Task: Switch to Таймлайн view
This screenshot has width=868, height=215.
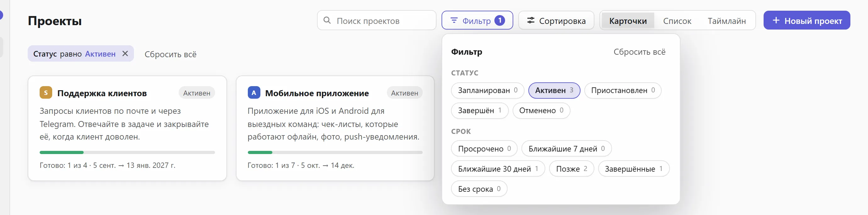Action: click(726, 20)
